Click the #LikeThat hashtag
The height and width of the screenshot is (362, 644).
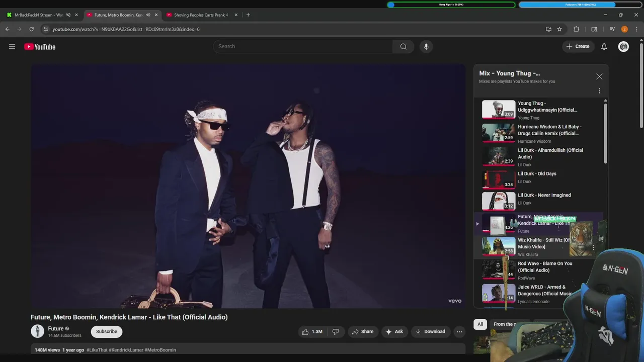coord(97,350)
